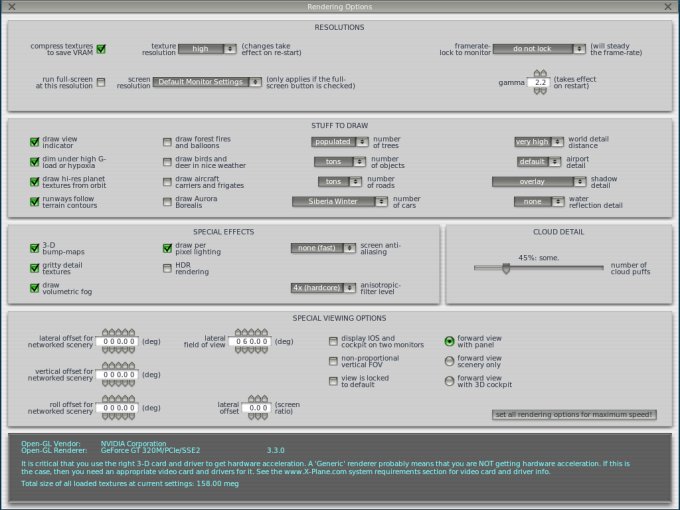The height and width of the screenshot is (510, 680).
Task: Click the vertical offset for networked scenery field
Action: [x=117, y=375]
